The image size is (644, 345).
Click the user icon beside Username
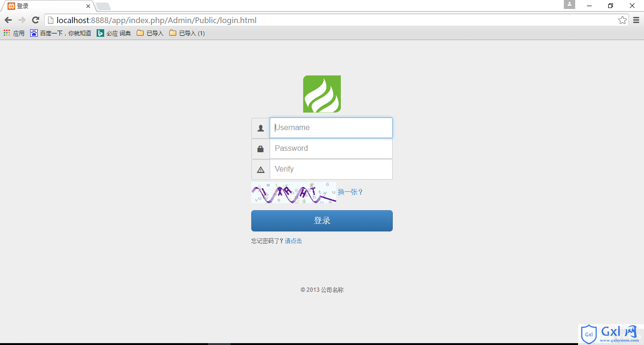pyautogui.click(x=261, y=128)
